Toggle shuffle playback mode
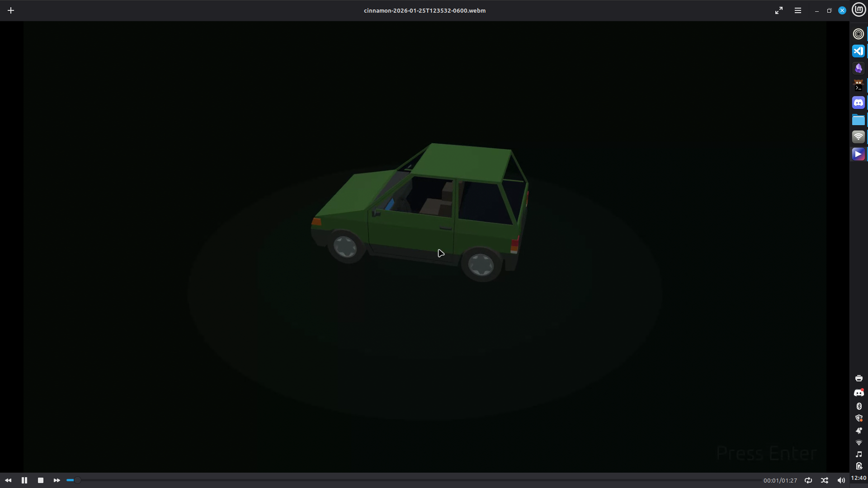This screenshot has height=488, width=868. (x=825, y=480)
